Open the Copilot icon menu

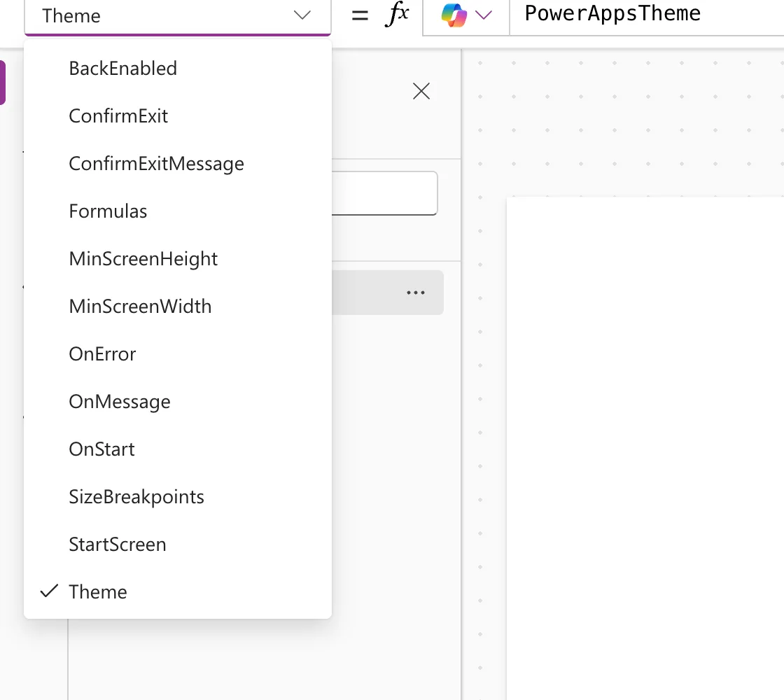point(454,15)
